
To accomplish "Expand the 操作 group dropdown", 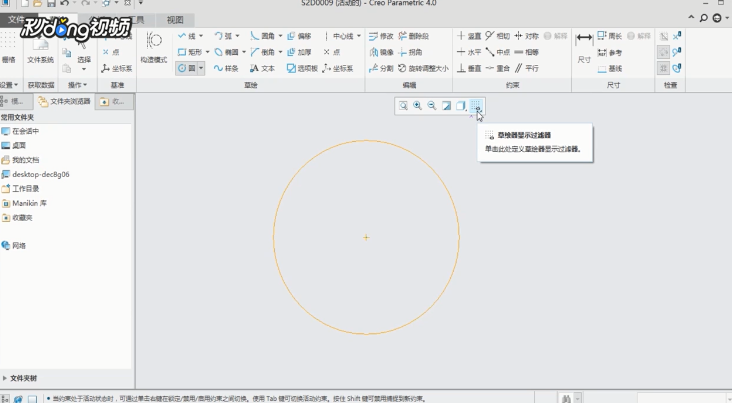I will click(x=77, y=85).
